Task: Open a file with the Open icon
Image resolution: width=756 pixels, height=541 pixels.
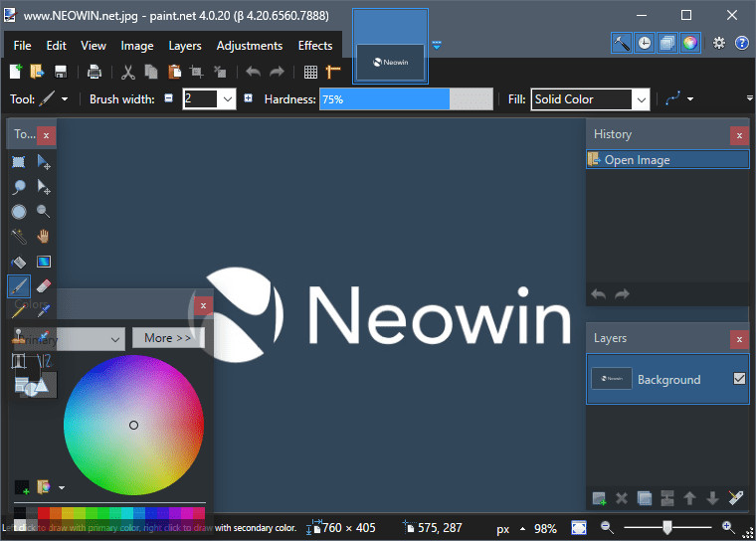Action: point(37,72)
